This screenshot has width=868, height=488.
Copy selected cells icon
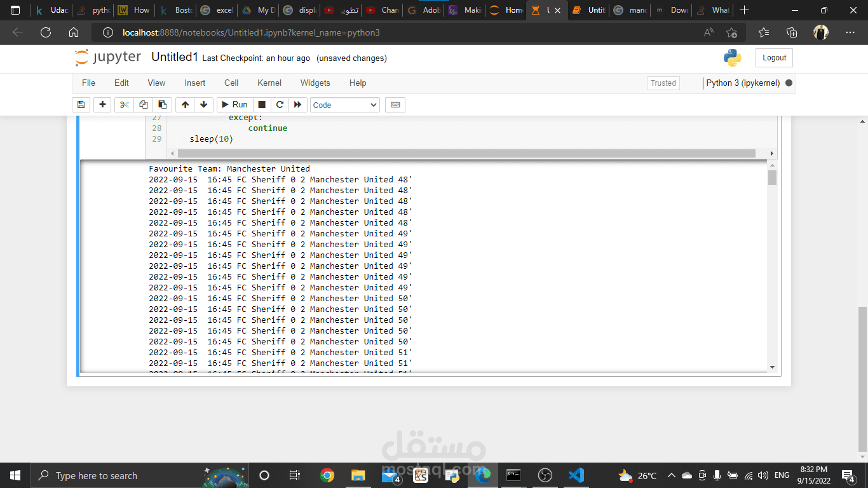pos(144,105)
